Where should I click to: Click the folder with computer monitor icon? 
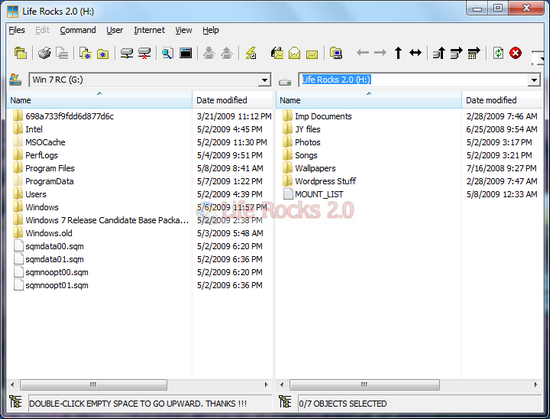(x=336, y=53)
